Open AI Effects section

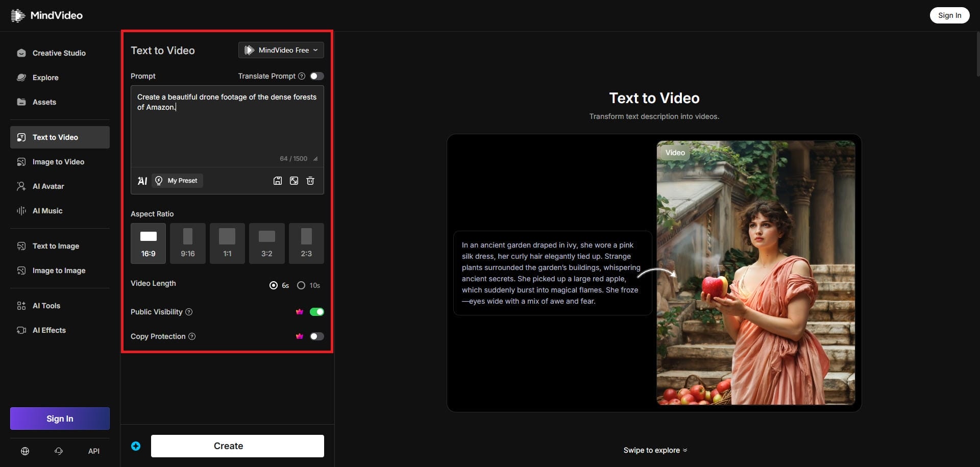(x=60, y=330)
